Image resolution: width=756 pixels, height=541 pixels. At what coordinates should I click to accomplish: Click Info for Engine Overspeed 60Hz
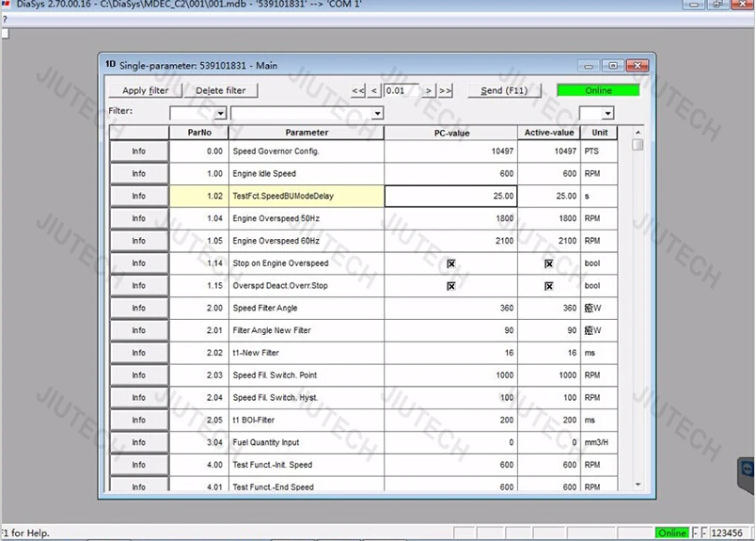click(139, 241)
